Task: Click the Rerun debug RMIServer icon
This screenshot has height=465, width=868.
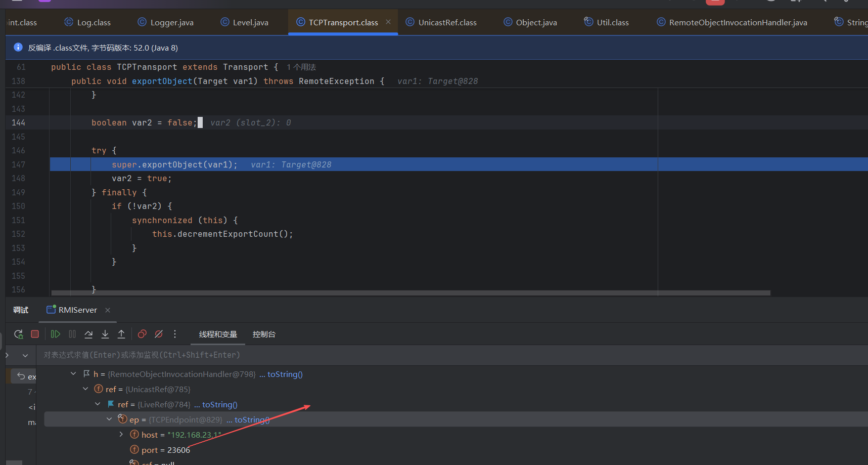Action: [x=19, y=334]
